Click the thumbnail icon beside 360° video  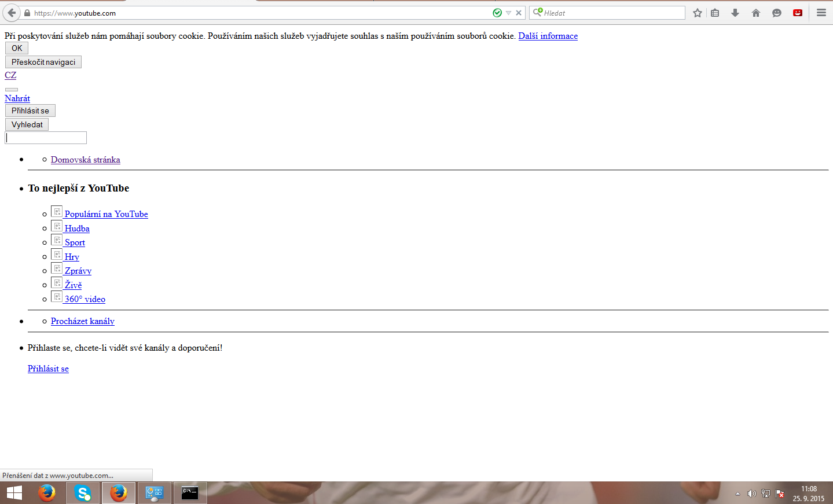[x=57, y=297]
